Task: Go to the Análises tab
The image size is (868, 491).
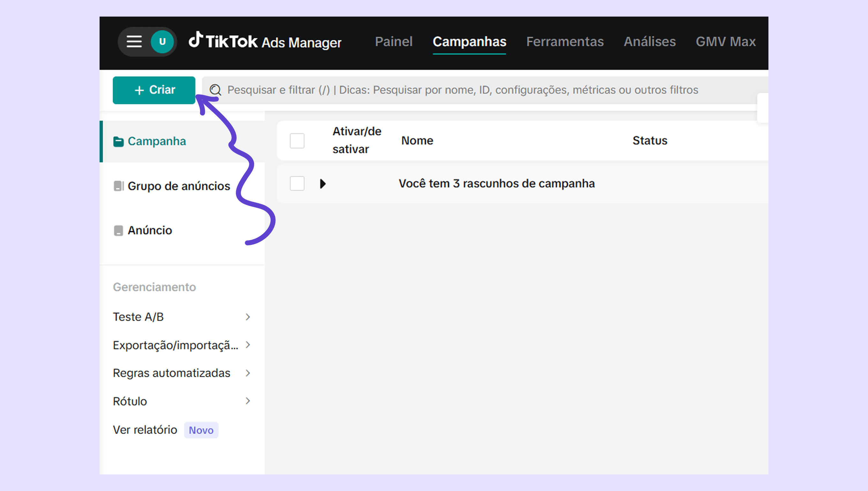Action: [x=650, y=41]
